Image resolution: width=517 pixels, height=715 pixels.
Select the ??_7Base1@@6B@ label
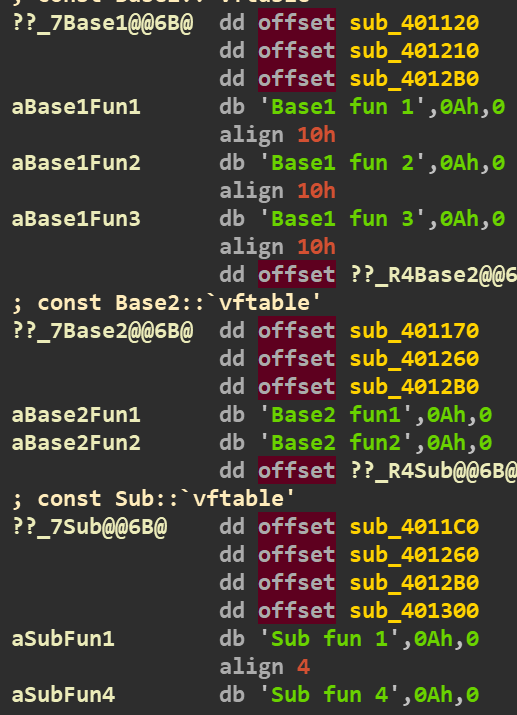[x=103, y=23]
